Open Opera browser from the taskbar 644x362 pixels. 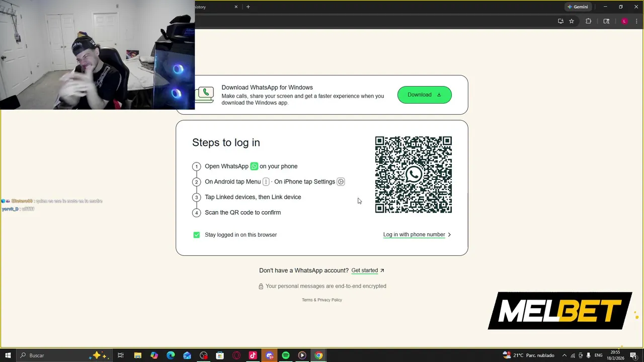tap(236, 355)
